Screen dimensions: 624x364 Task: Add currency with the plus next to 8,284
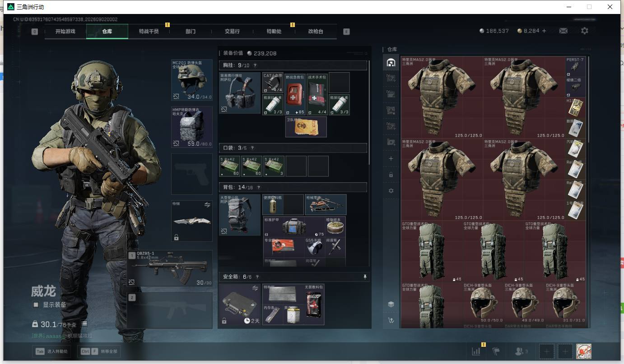pos(544,31)
